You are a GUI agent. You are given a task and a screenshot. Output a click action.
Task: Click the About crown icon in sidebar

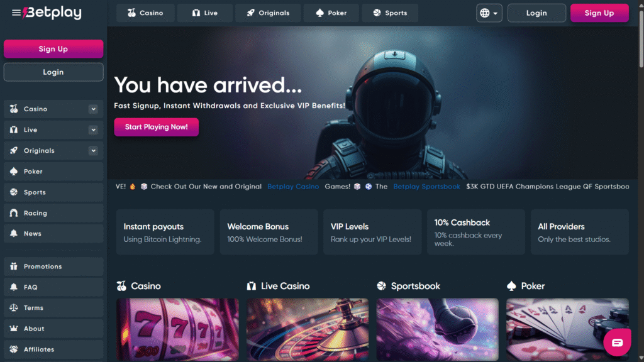tap(14, 328)
